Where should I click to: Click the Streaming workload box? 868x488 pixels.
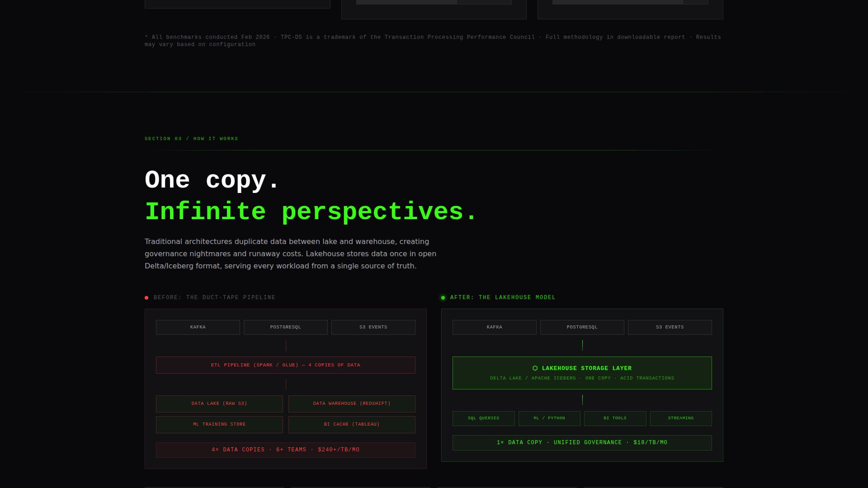pos(681,418)
